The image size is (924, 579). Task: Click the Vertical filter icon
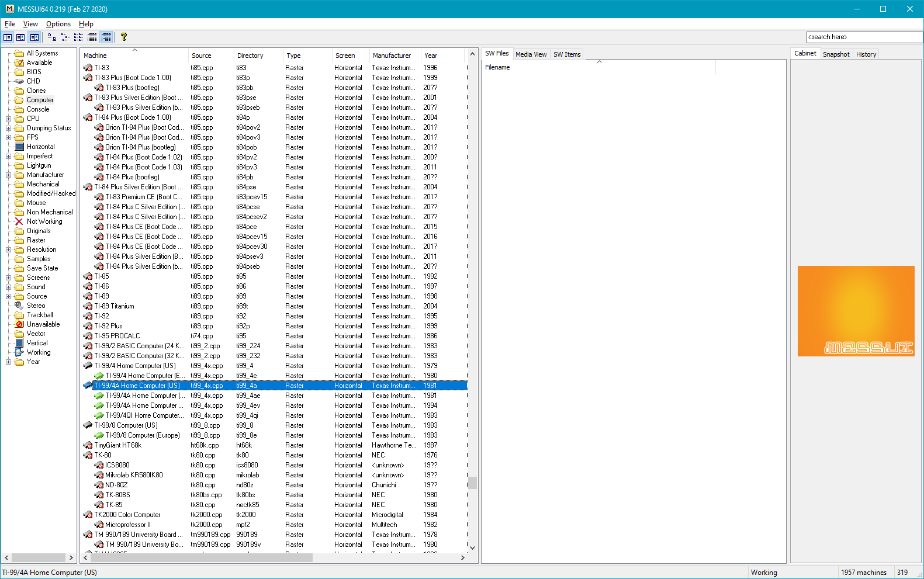(x=19, y=343)
